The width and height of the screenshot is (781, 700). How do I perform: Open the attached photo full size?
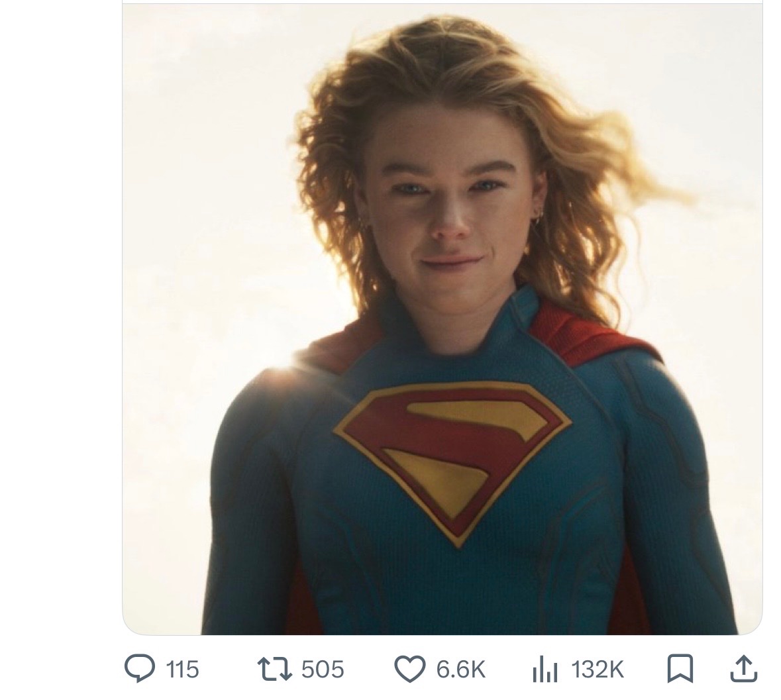coord(443,319)
